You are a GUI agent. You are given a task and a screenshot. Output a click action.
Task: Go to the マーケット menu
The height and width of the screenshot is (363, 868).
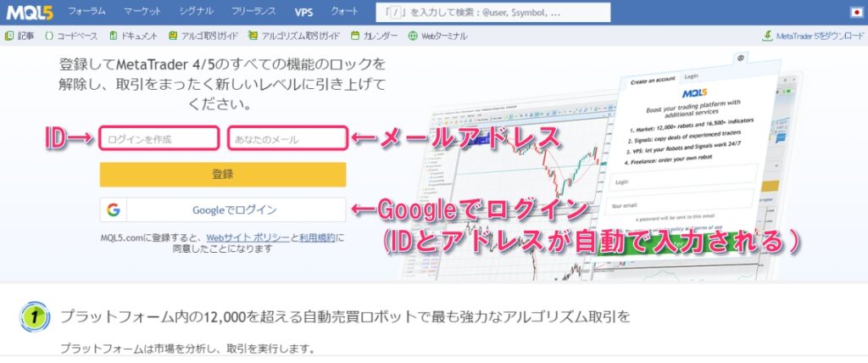coord(142,12)
